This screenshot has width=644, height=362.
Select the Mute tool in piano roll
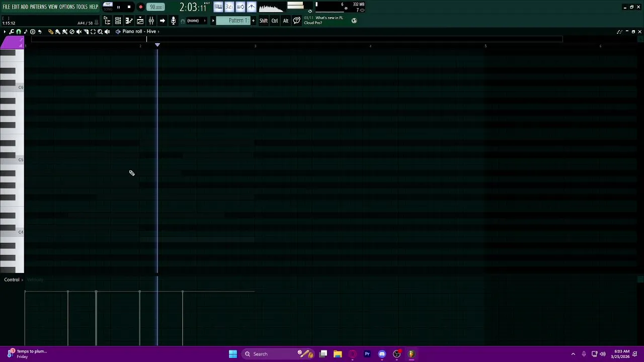[x=79, y=32]
